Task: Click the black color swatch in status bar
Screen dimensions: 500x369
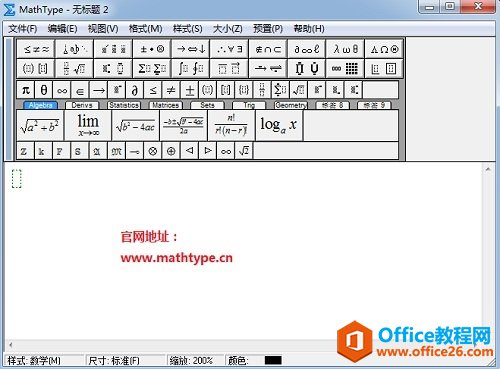Action: pyautogui.click(x=273, y=360)
